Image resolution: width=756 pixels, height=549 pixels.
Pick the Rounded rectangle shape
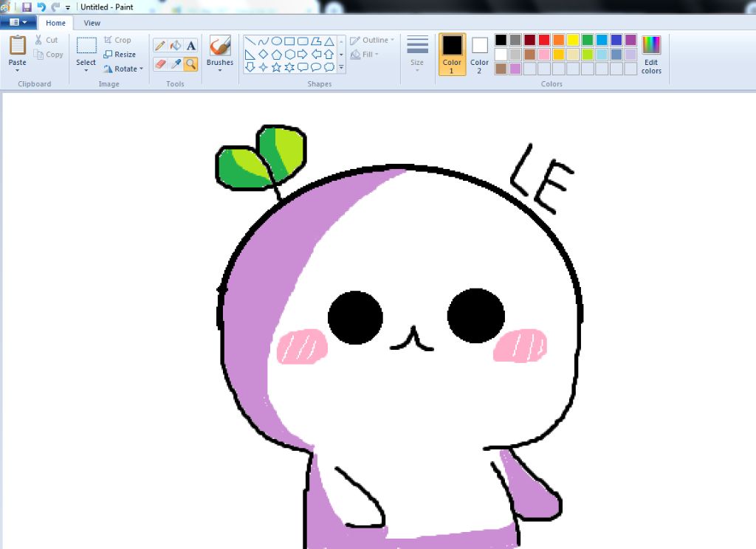pyautogui.click(x=303, y=41)
